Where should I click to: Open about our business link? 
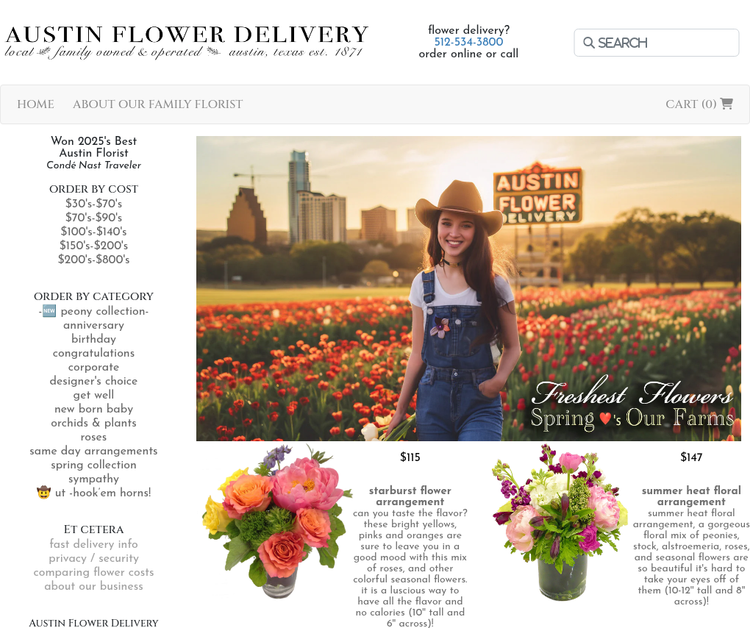[x=94, y=586]
